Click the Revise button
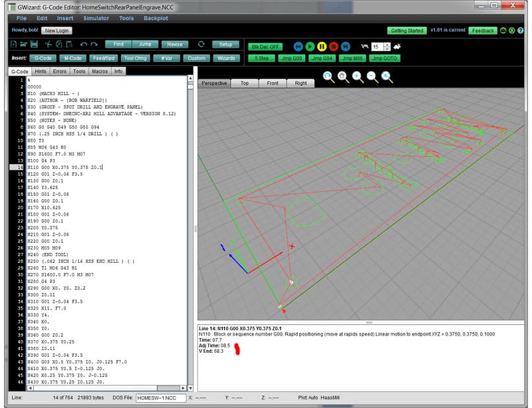 click(x=176, y=45)
